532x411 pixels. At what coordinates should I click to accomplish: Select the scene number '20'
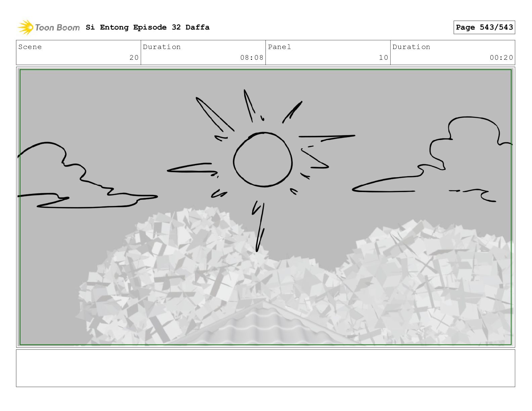(134, 57)
